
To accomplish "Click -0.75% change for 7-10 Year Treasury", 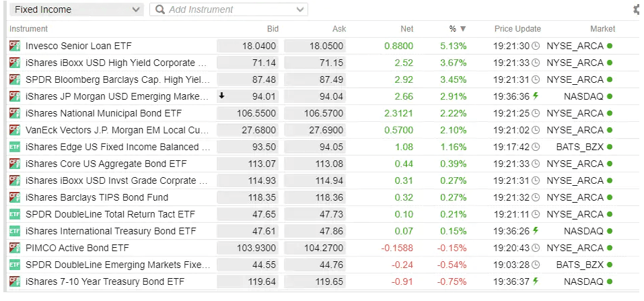I will [452, 281].
